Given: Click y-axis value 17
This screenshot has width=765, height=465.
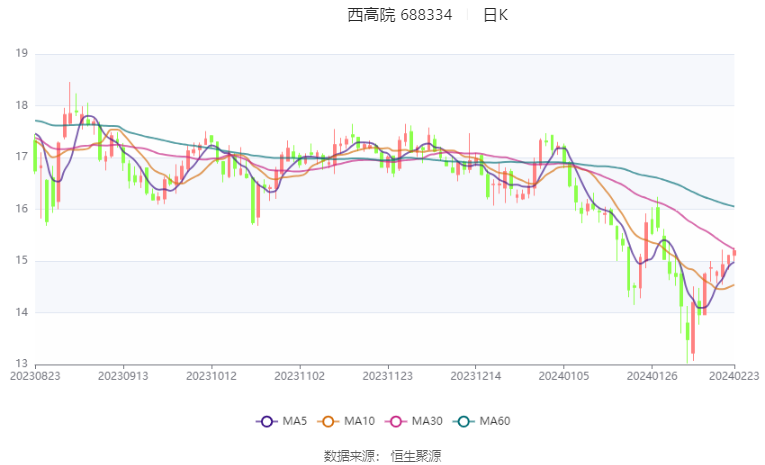Looking at the screenshot, I should [x=21, y=157].
